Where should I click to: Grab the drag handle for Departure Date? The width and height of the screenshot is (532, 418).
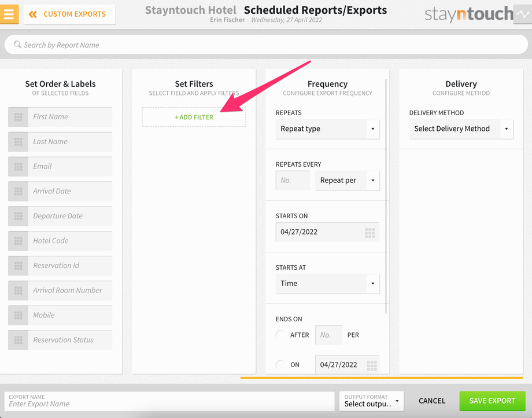19,217
